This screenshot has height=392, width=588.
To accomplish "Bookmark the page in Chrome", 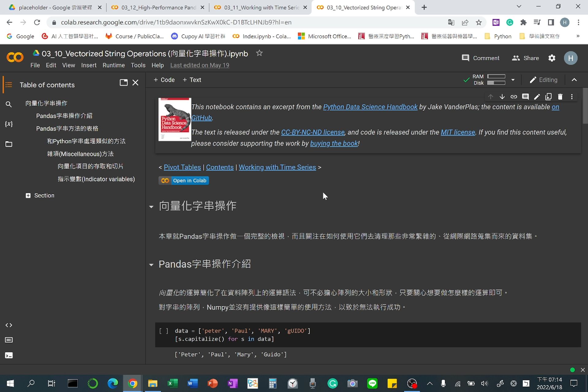I will click(x=479, y=22).
